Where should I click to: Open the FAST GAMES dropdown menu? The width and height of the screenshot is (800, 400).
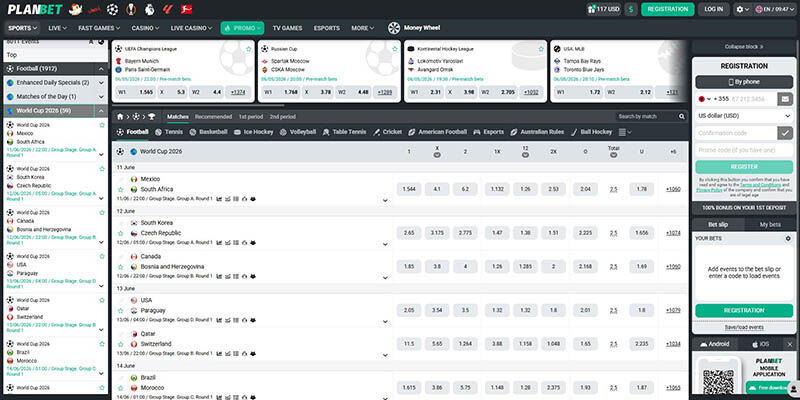click(x=99, y=28)
